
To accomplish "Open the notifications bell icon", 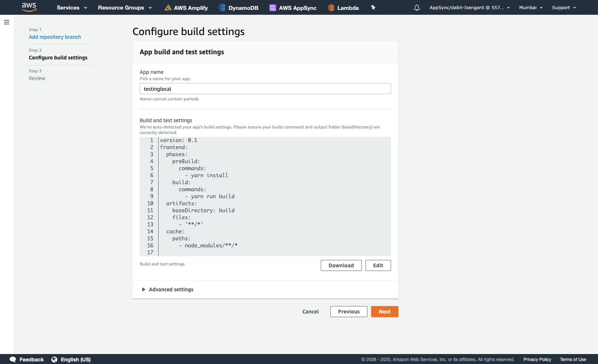I will (417, 7).
